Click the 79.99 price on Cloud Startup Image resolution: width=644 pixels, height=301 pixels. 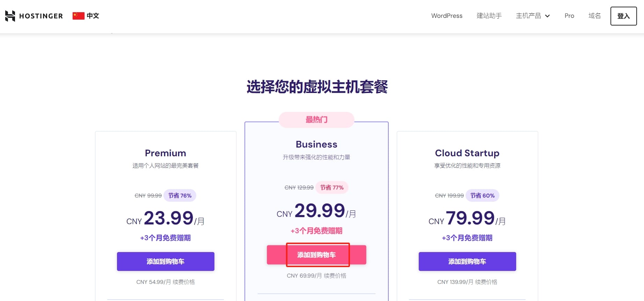click(470, 218)
